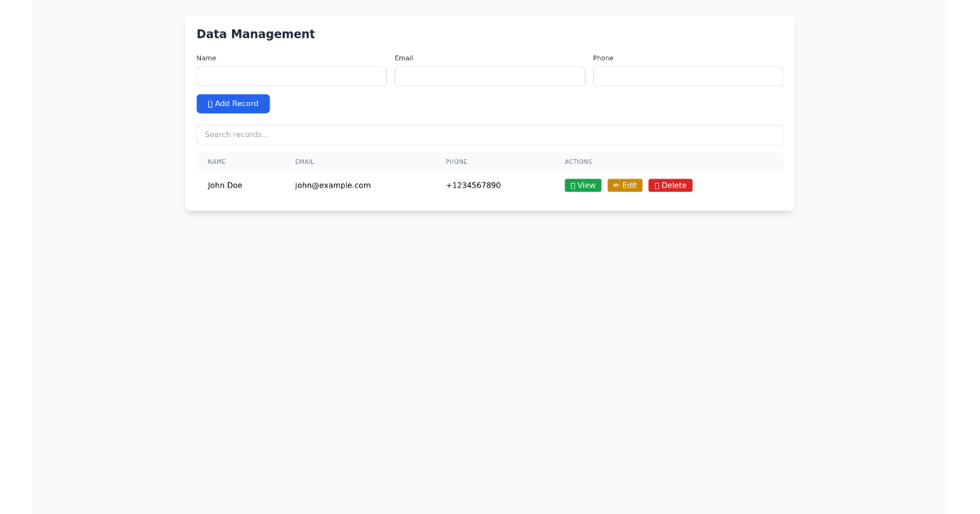Click the plus icon on Add Record button
This screenshot has height=514, width=980.
[209, 104]
